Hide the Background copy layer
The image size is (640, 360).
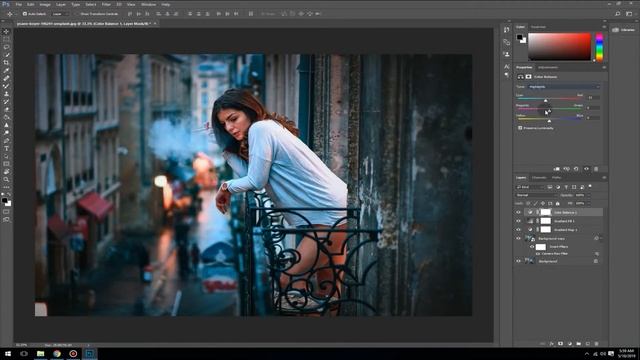point(518,238)
